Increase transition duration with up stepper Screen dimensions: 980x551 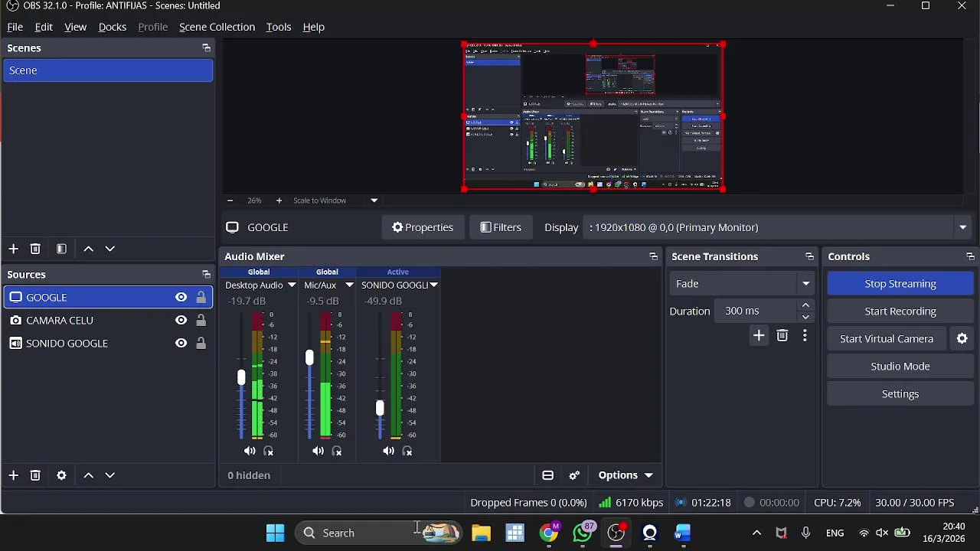(805, 306)
